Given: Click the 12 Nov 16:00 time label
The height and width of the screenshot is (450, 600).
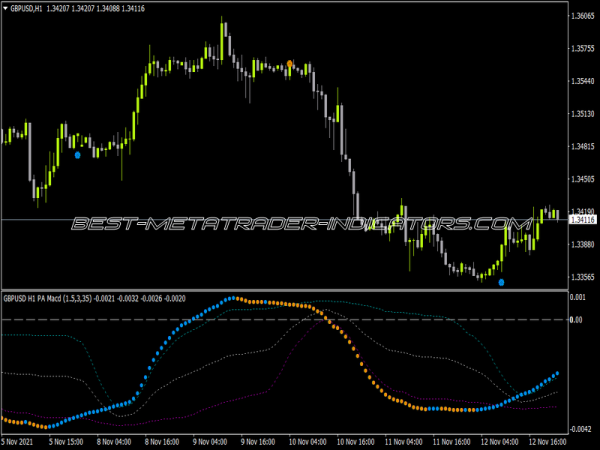Looking at the screenshot, I should point(548,442).
